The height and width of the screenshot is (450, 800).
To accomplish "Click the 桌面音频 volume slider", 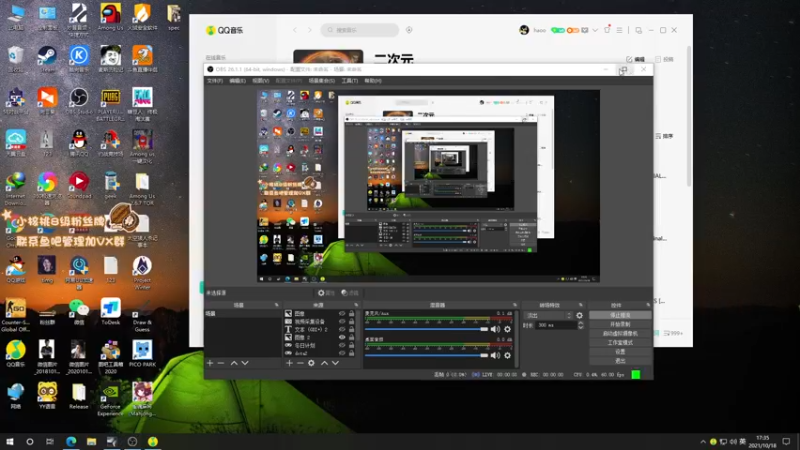I will (x=427, y=355).
